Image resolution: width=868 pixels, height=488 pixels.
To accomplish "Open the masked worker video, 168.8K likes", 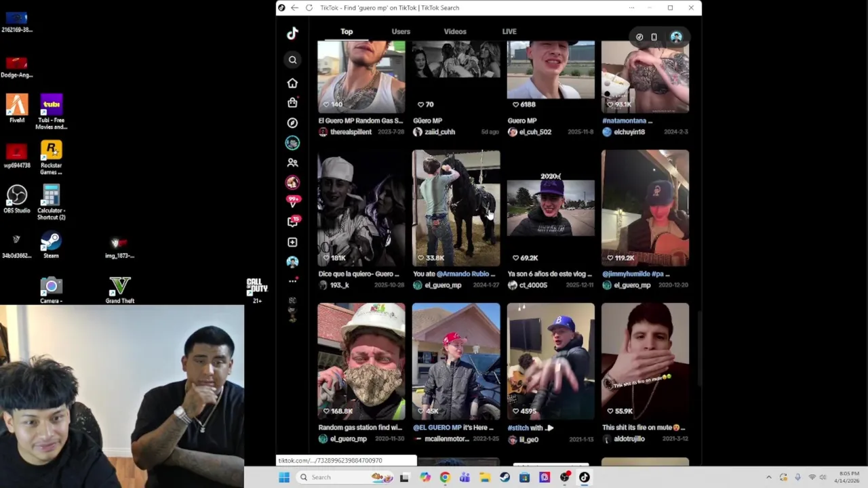I will pyautogui.click(x=361, y=362).
